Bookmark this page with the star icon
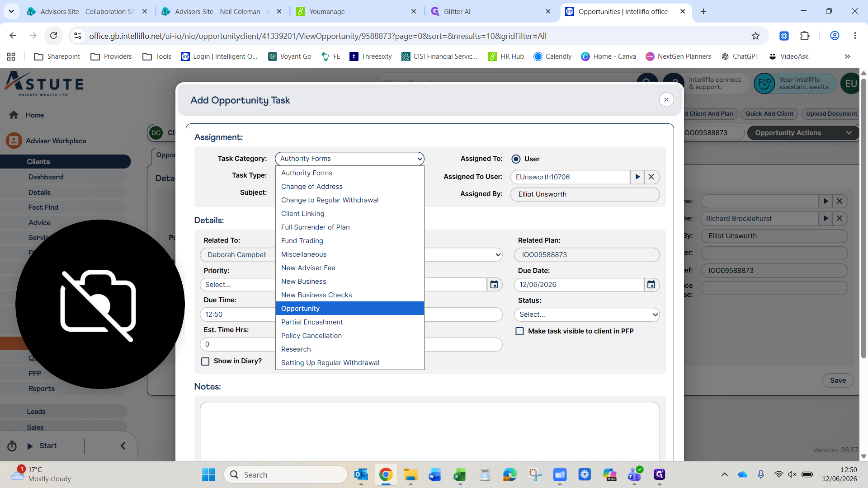The width and height of the screenshot is (868, 488). coord(755,36)
